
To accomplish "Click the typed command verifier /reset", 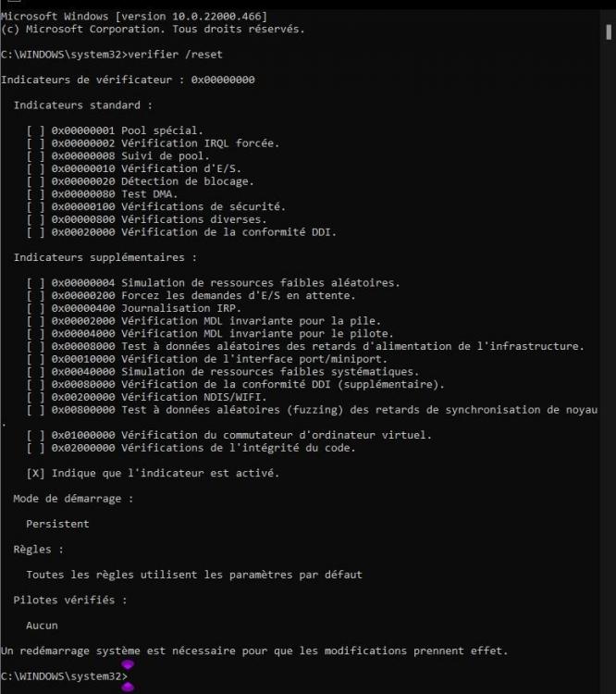I will pyautogui.click(x=175, y=55).
